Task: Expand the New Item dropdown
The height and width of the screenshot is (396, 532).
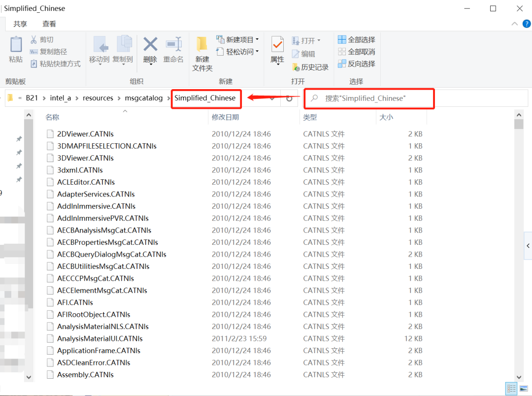Action: [257, 39]
